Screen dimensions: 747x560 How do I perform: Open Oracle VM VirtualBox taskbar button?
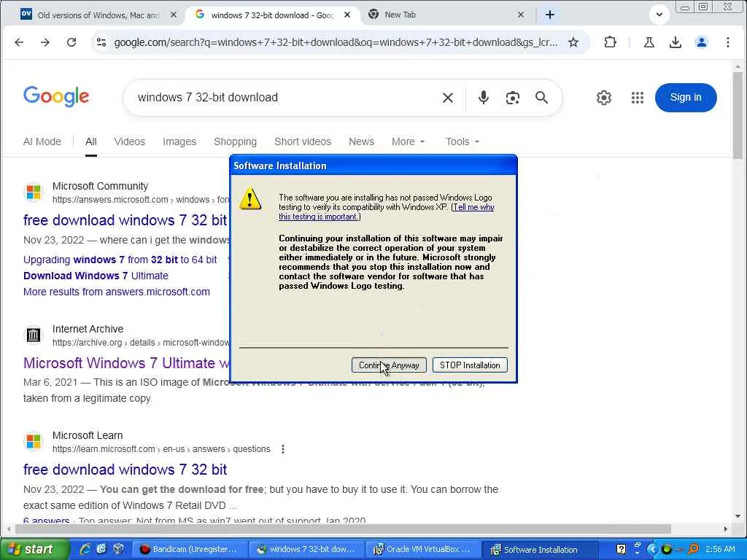point(422,550)
